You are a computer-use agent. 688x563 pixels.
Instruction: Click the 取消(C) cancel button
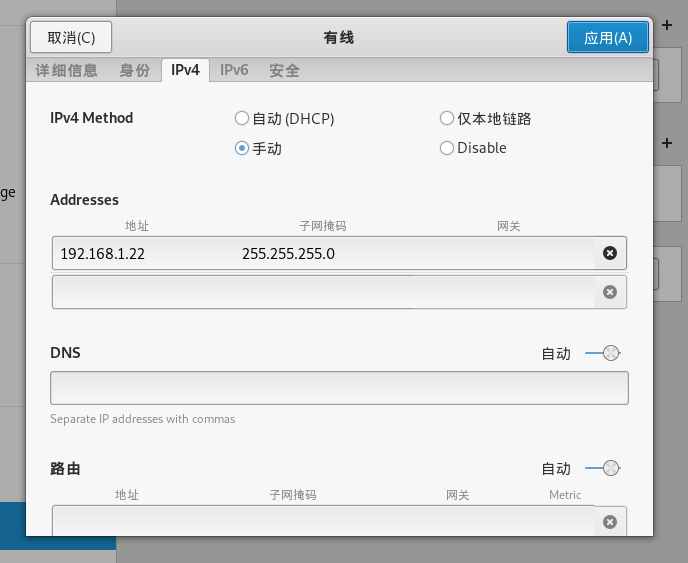pos(71,37)
